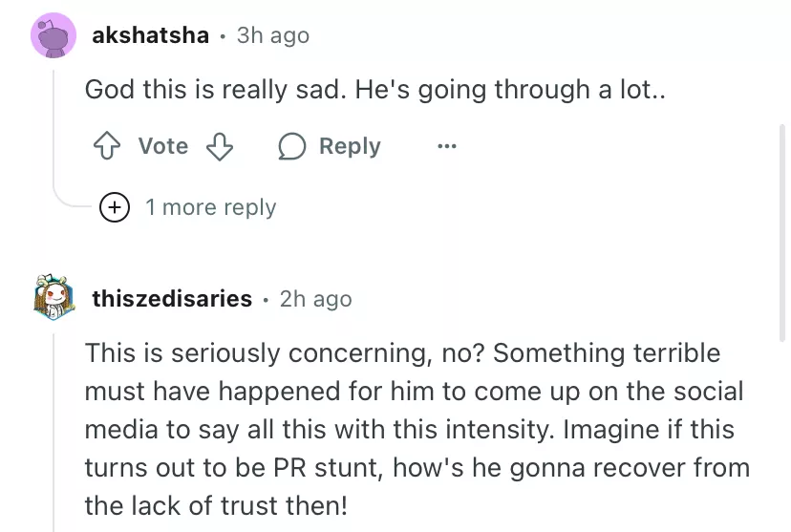
Task: Click the 'Reply' label under akshatsha's comment
Action: coord(350,146)
